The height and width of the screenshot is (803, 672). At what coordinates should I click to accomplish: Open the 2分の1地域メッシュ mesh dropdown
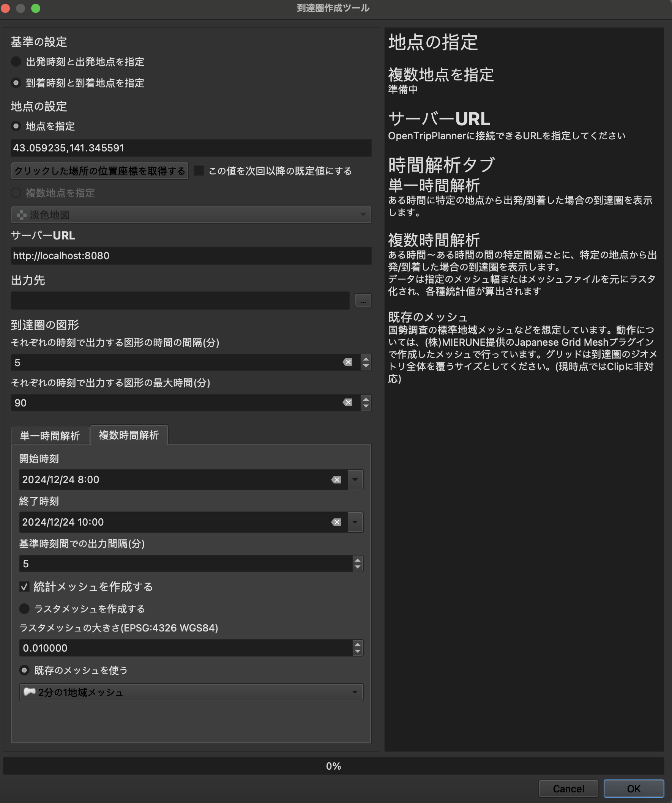click(x=354, y=692)
